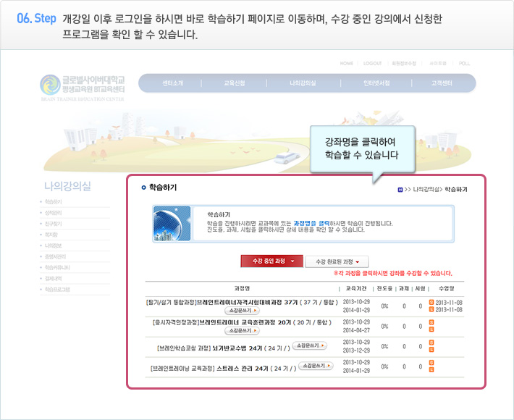Click the 수업일 column header
The image size is (514, 420).
pos(447,288)
